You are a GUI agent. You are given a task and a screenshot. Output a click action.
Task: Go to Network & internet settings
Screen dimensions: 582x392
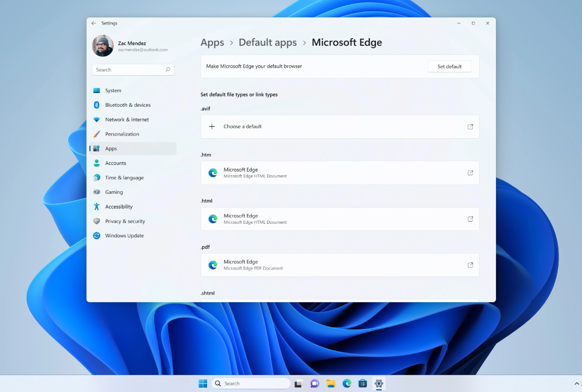coord(133,119)
